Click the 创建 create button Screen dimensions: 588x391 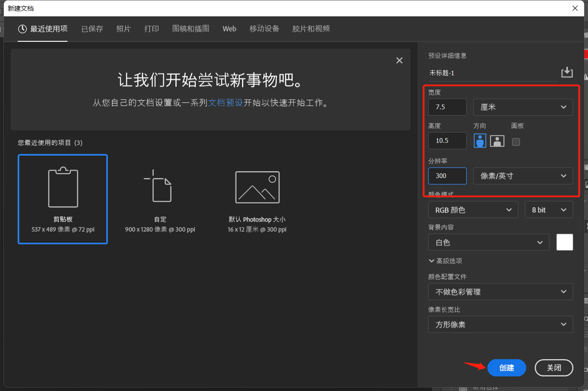[506, 368]
